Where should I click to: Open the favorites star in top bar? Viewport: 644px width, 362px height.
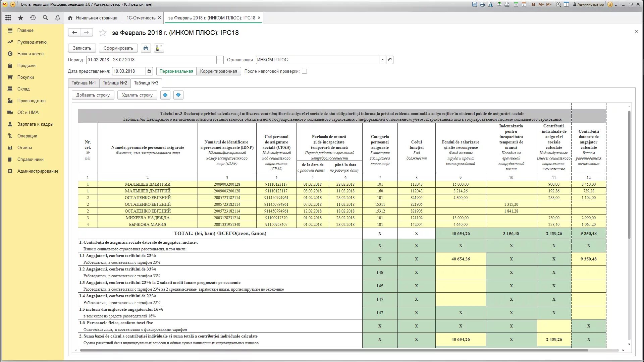[20, 18]
